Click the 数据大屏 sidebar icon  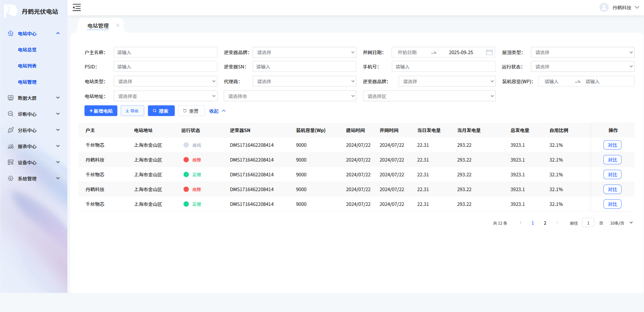(x=11, y=98)
